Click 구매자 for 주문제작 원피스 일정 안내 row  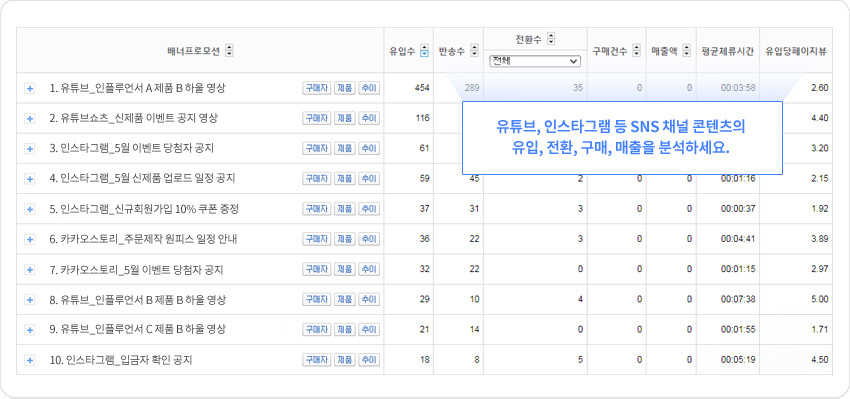pyautogui.click(x=316, y=239)
